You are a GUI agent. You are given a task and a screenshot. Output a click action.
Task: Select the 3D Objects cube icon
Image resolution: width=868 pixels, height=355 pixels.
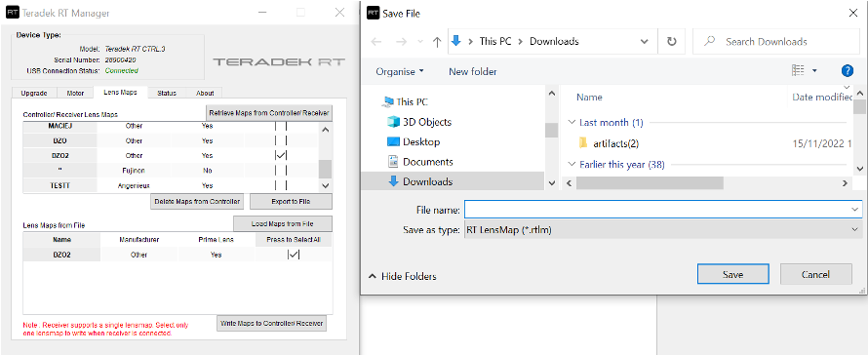tap(394, 122)
